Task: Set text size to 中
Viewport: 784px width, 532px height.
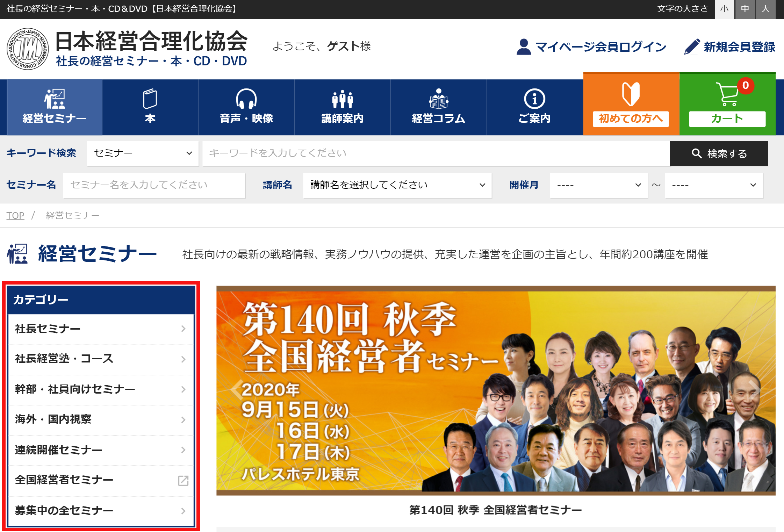Action: pyautogui.click(x=745, y=9)
